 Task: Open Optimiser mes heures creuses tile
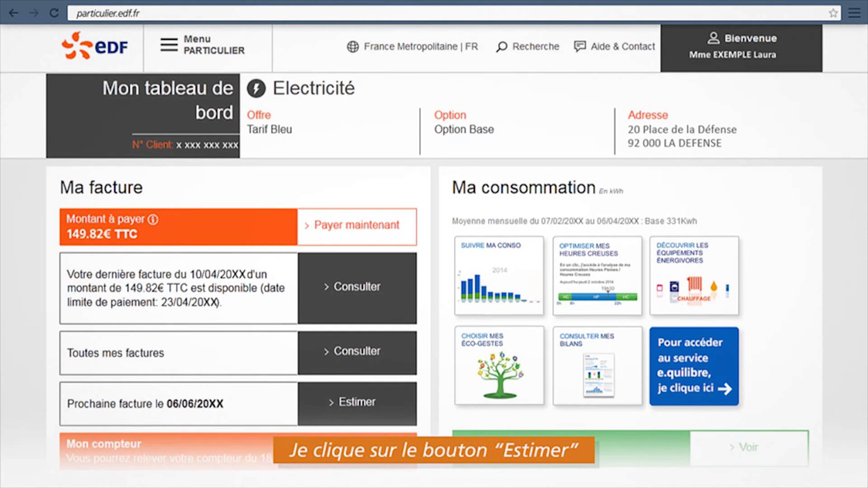point(597,275)
